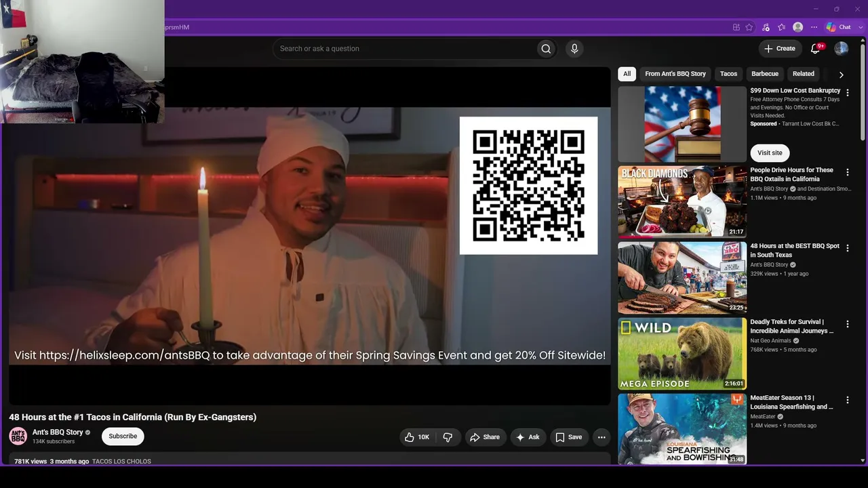Click Visit site on bankruptcy ad
The width and height of the screenshot is (868, 488).
point(770,153)
